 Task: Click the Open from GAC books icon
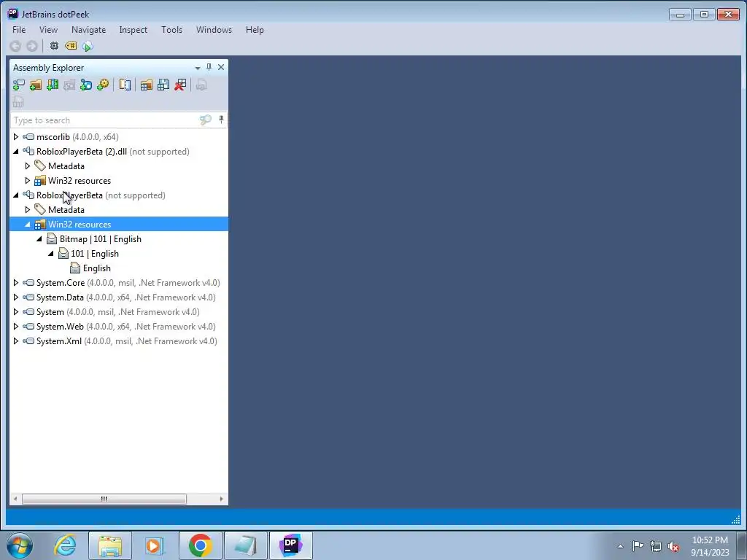(53, 85)
